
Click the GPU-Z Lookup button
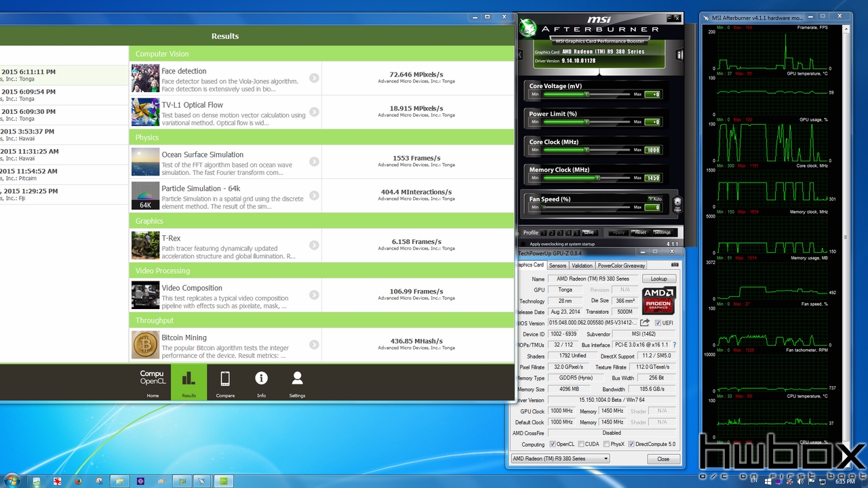click(659, 279)
